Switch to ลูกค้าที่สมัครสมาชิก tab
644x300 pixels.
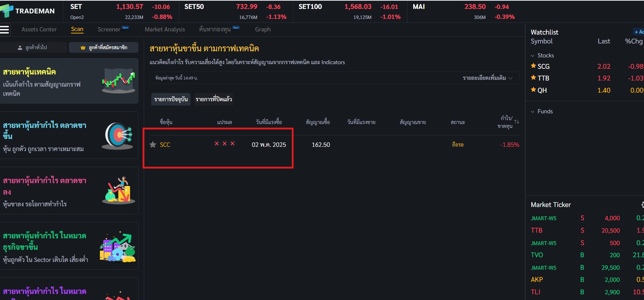click(x=103, y=47)
